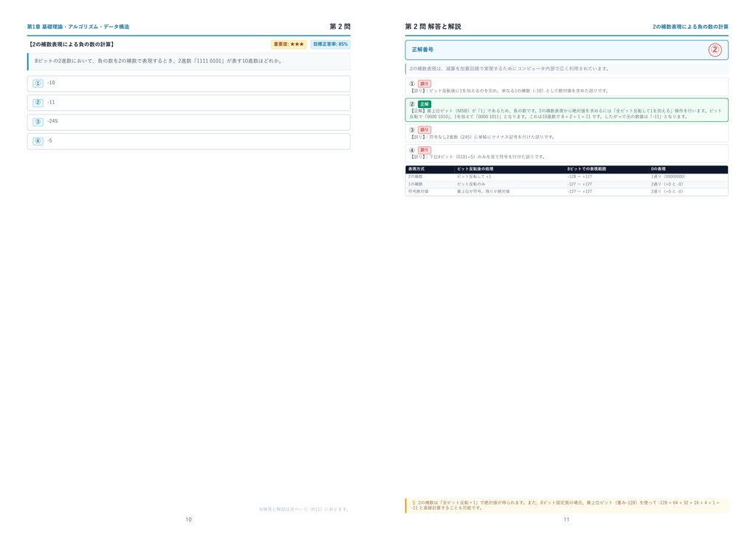Click the 符号絶対値 cell in the table
This screenshot has width=756, height=535.
417,191
